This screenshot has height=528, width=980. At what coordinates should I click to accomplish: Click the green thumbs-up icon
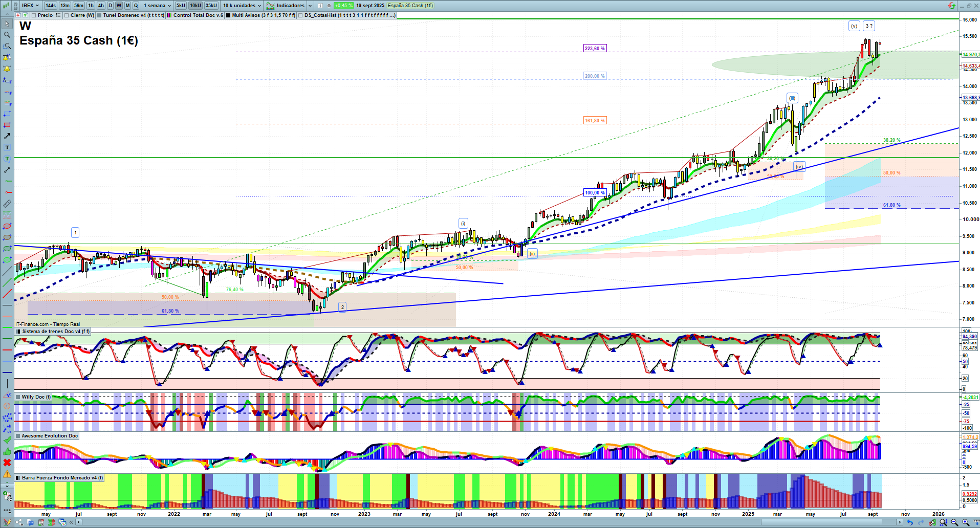[x=7, y=451]
